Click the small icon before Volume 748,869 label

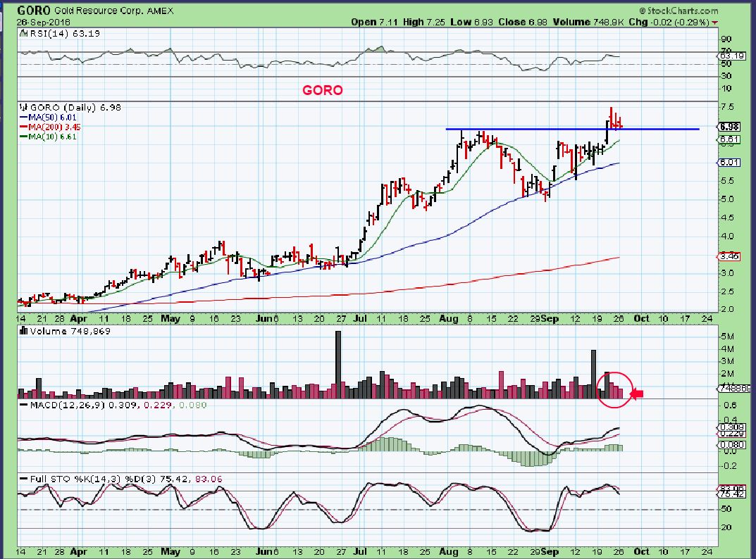pyautogui.click(x=23, y=331)
